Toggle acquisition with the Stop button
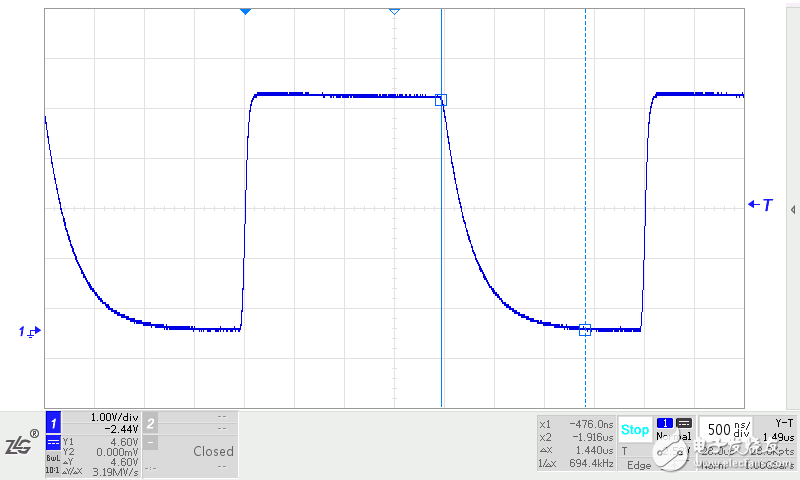 634,430
